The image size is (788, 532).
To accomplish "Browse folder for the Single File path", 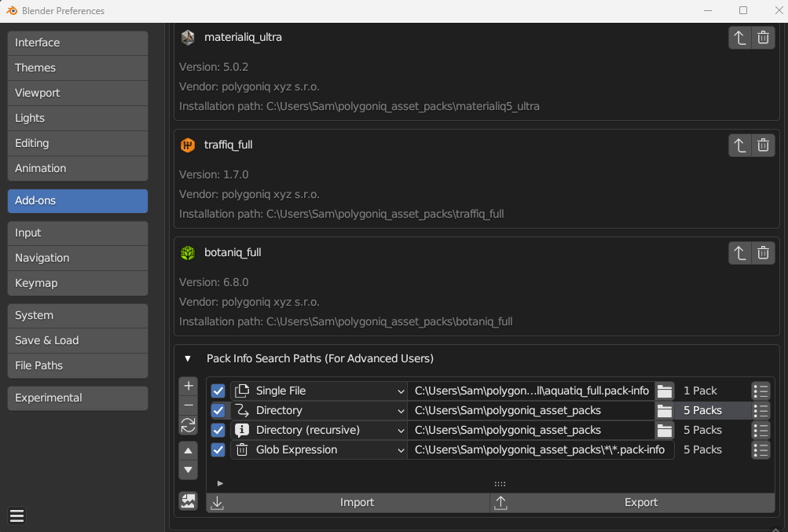I will pyautogui.click(x=665, y=391).
